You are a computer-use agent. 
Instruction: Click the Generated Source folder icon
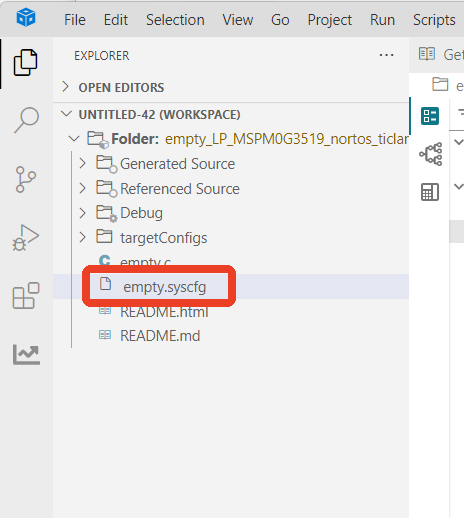[x=106, y=164]
